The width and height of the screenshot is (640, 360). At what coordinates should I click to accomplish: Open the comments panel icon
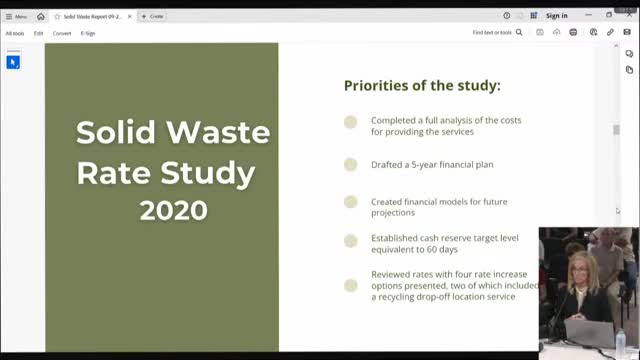(x=629, y=54)
